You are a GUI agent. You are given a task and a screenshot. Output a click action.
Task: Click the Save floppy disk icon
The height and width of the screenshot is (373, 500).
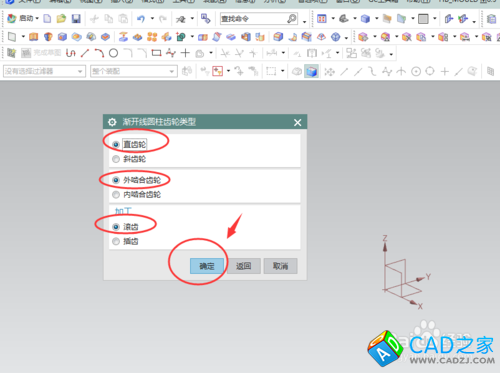click(x=76, y=19)
